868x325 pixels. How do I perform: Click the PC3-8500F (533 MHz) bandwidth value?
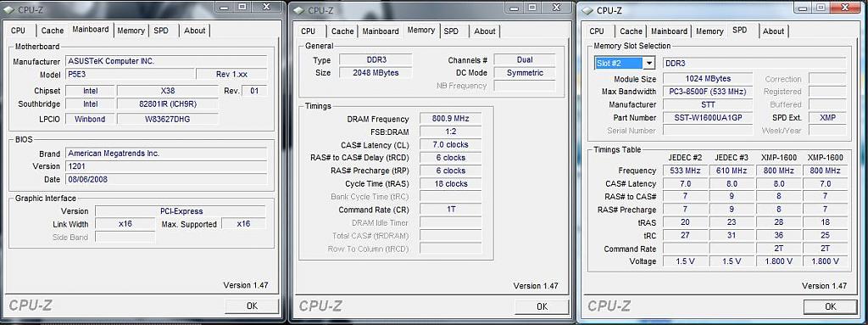[708, 92]
